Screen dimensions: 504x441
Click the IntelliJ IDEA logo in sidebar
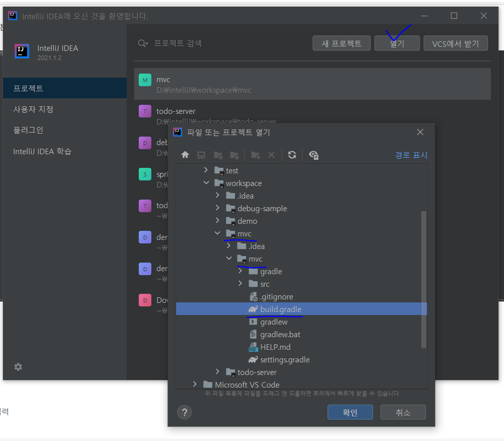point(22,51)
